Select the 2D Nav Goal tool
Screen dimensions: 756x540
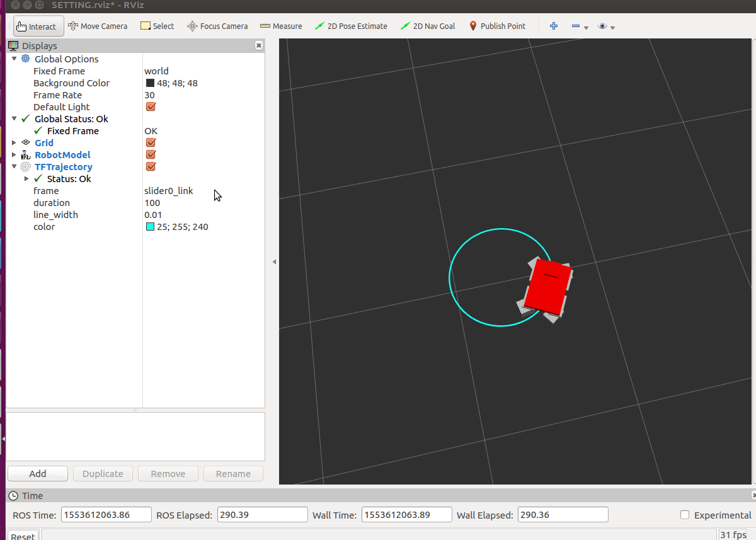[x=428, y=26]
